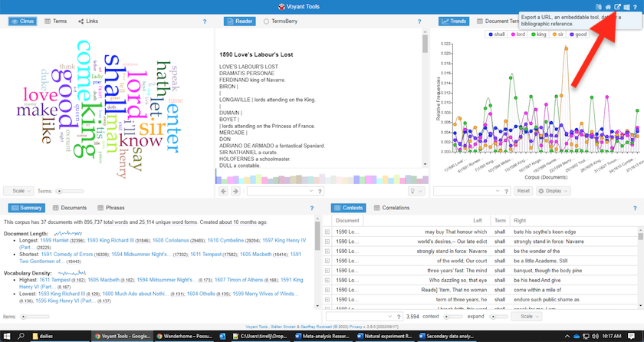
Task: Go to next page in Reader
Action: tap(235, 191)
